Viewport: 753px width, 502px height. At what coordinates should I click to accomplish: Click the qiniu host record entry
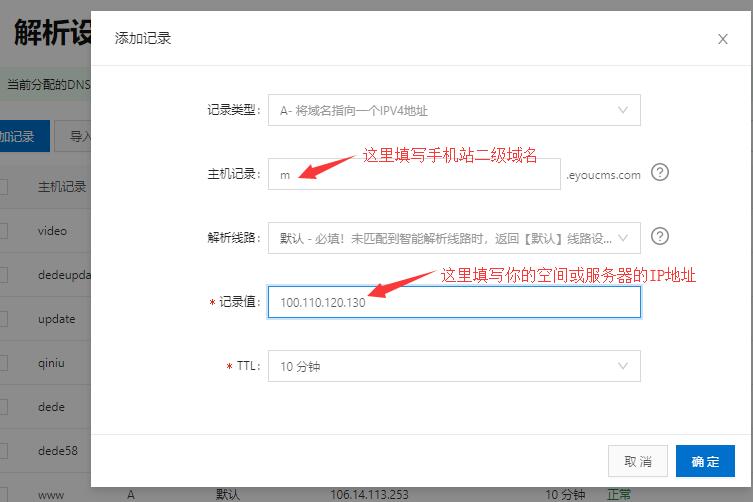tap(52, 363)
